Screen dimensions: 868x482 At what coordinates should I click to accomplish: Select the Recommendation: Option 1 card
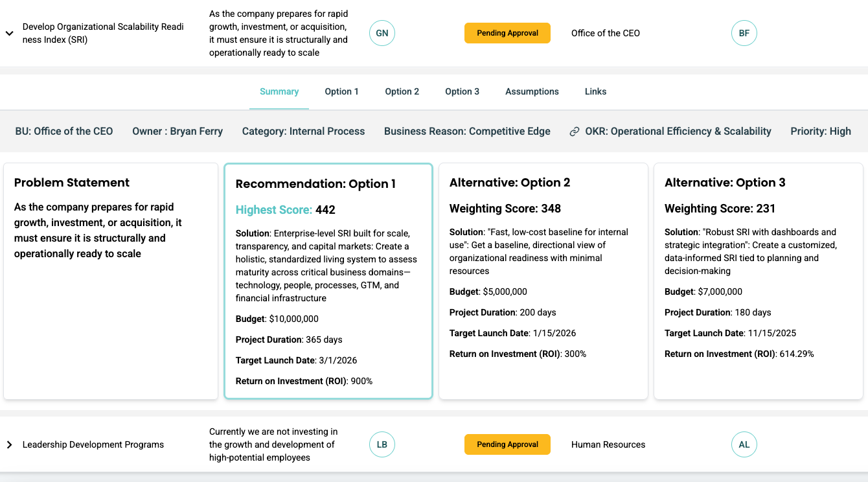coord(328,281)
